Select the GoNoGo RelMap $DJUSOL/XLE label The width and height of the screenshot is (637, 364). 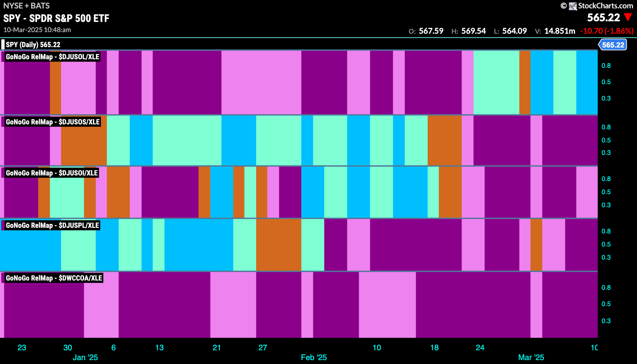[52, 57]
